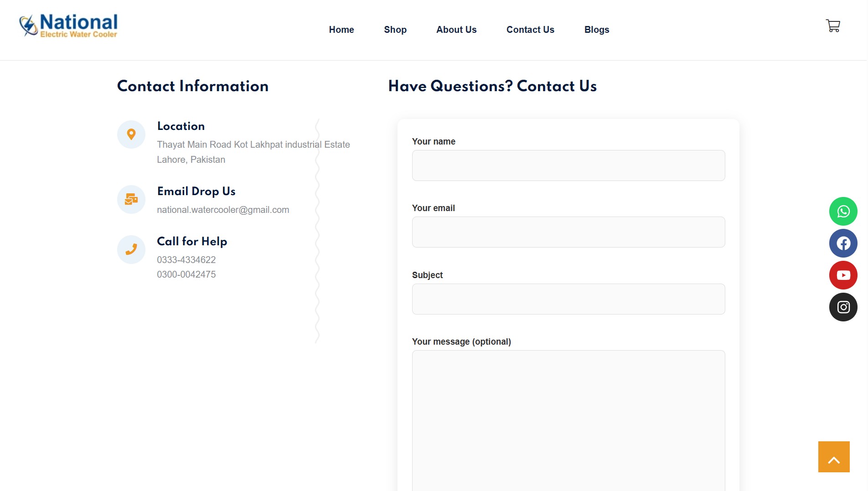Click the Contact Information heading
Viewport: 868px width, 491px height.
[193, 86]
